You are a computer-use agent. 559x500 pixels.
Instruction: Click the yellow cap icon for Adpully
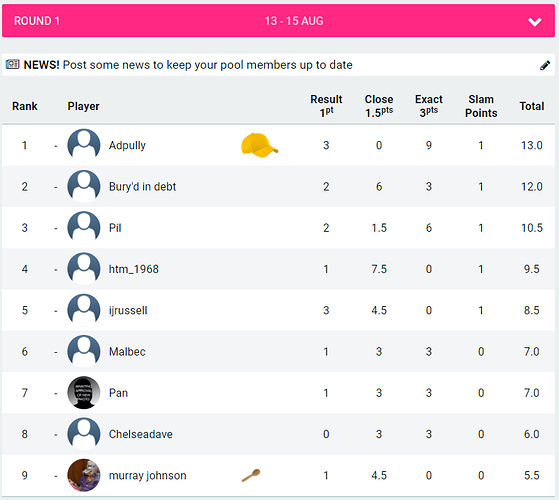pyautogui.click(x=260, y=145)
